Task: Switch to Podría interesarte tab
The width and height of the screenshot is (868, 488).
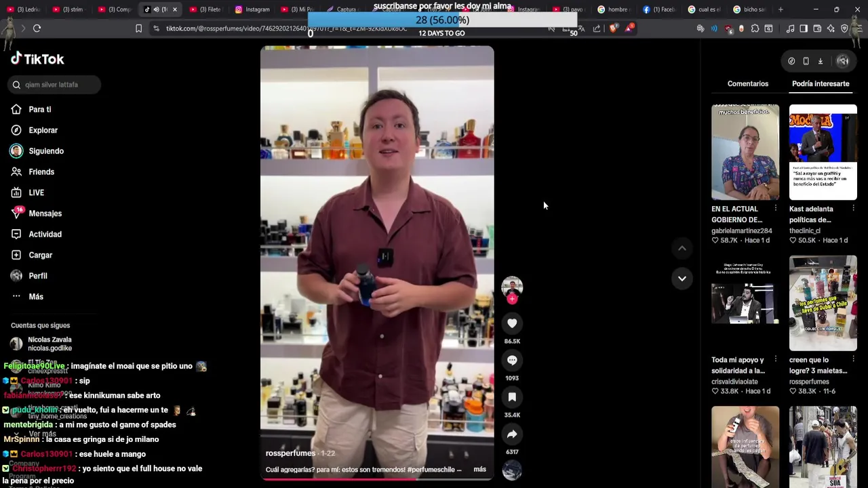Action: tap(821, 83)
